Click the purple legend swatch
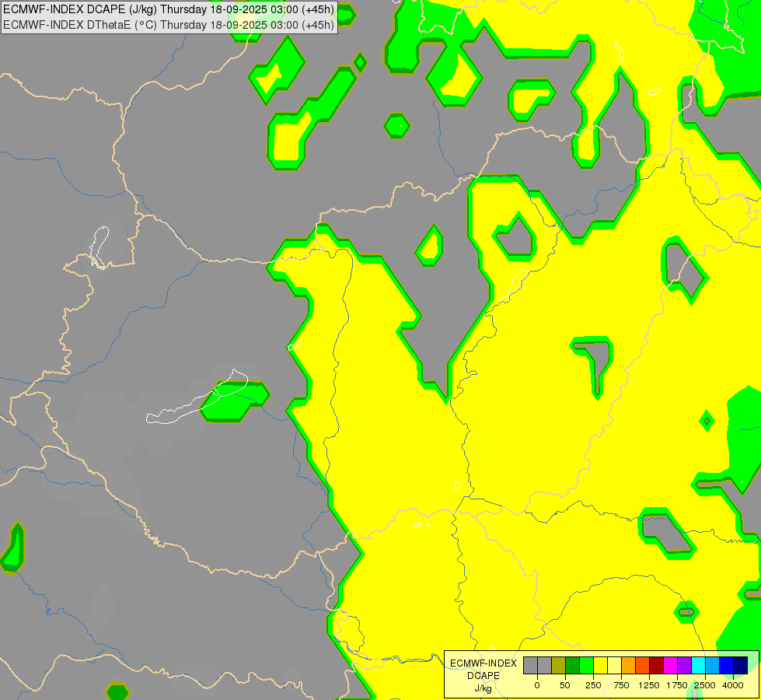The image size is (761, 700). coord(684,666)
